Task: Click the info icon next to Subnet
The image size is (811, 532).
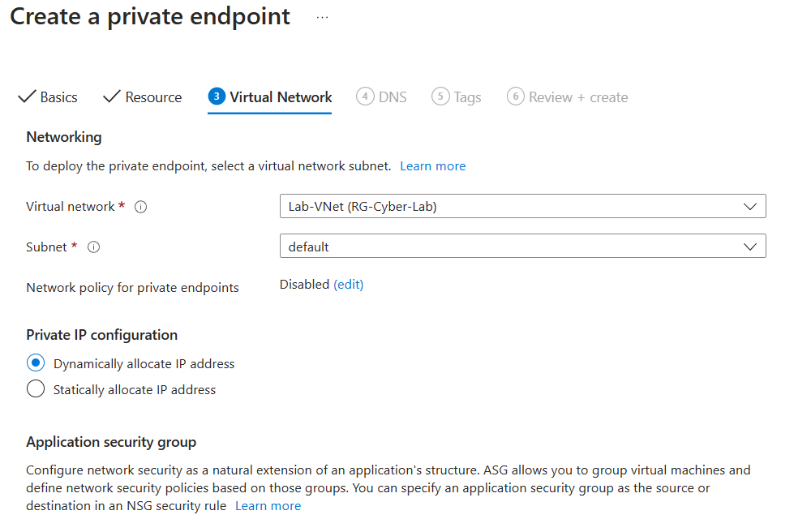Action: (93, 247)
